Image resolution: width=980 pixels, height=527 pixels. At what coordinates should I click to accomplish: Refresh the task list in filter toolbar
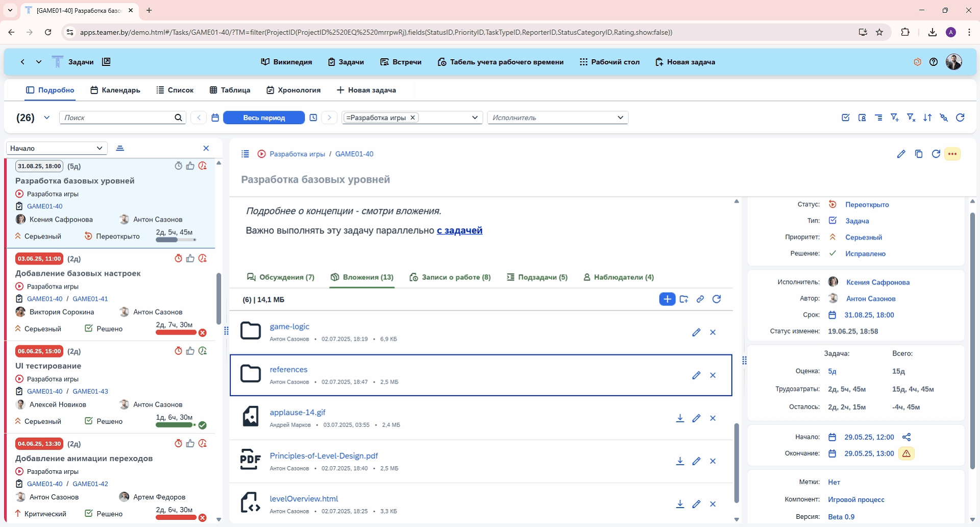960,118
